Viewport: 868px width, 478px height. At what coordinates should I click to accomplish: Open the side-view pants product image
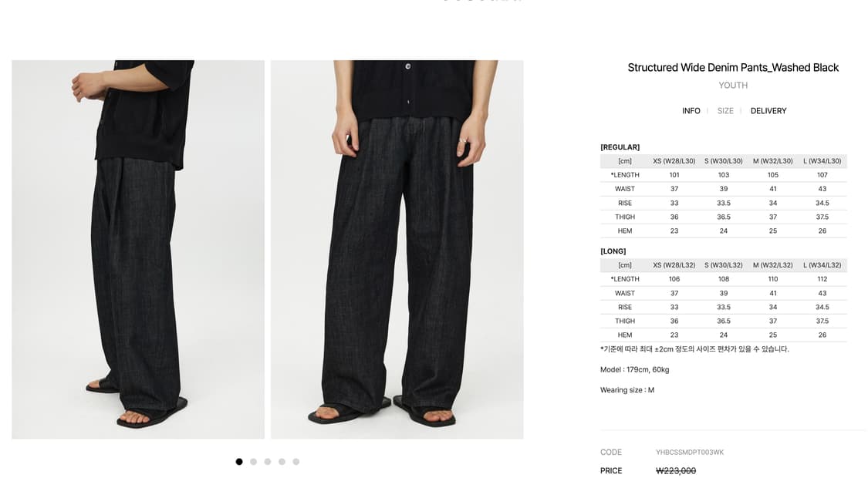click(x=138, y=250)
